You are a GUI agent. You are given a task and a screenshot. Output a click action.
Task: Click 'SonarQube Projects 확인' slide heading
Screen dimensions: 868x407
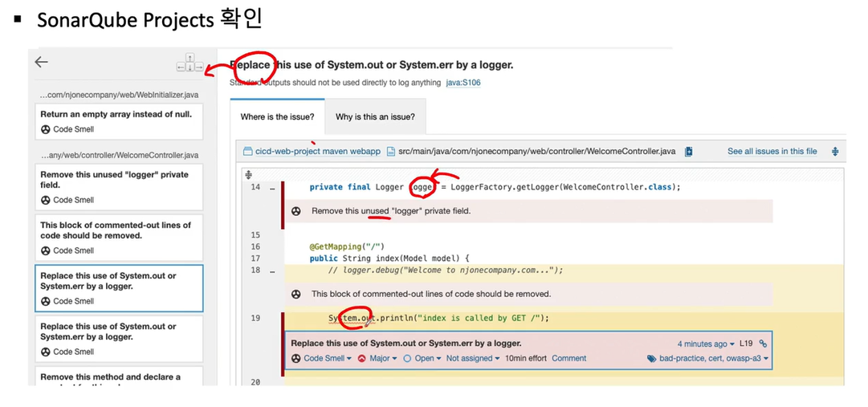[149, 21]
